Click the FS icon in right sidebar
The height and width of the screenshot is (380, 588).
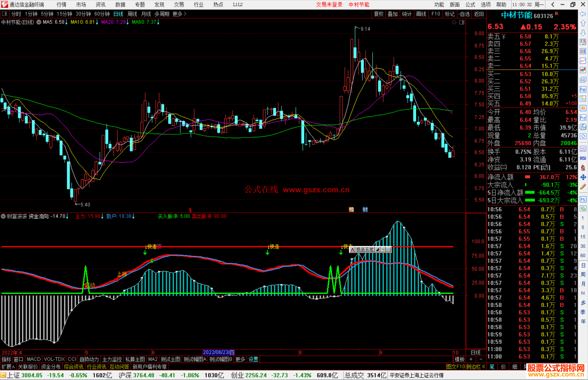coord(583,199)
